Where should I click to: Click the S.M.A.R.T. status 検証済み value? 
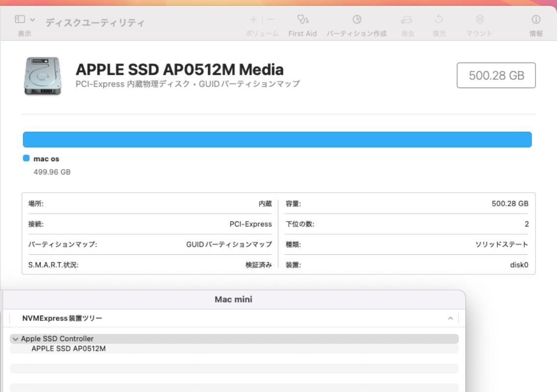point(259,265)
